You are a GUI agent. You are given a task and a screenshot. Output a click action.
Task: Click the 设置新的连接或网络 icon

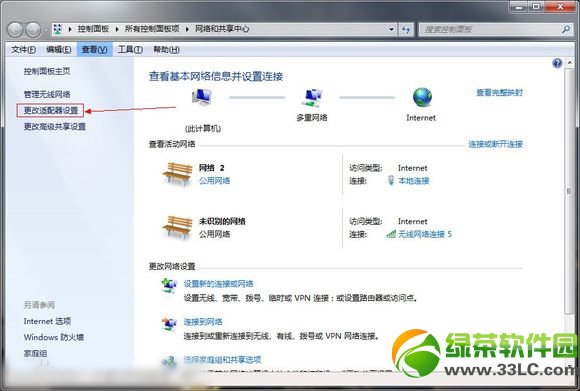[x=169, y=286]
